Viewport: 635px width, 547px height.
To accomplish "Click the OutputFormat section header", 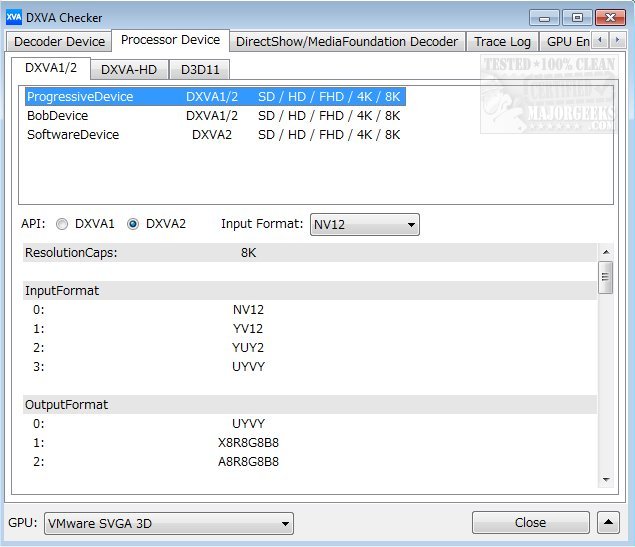I will click(310, 404).
